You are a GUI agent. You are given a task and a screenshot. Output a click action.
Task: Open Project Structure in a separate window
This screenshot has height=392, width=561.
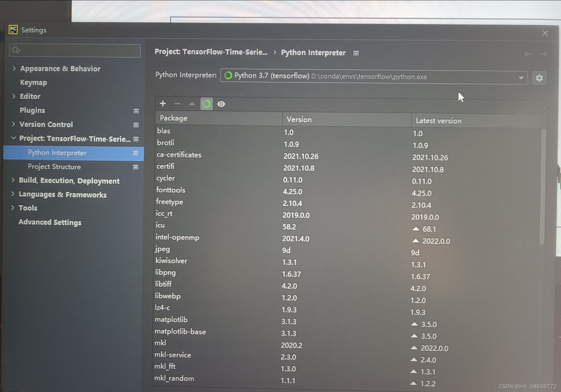[136, 167]
